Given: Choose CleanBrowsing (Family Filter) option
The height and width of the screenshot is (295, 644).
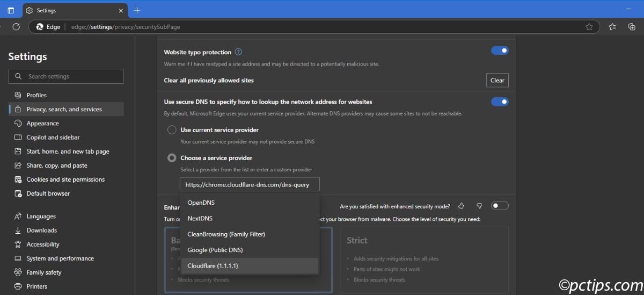Looking at the screenshot, I should (250, 234).
